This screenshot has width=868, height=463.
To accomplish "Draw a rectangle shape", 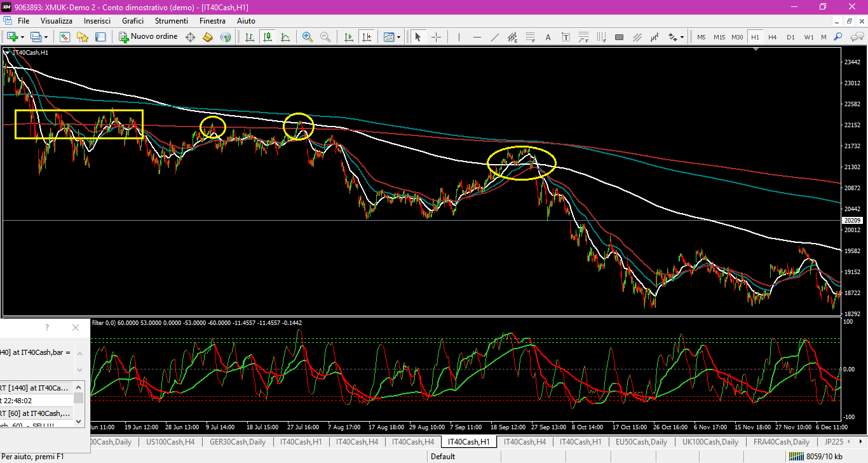I will 619,37.
